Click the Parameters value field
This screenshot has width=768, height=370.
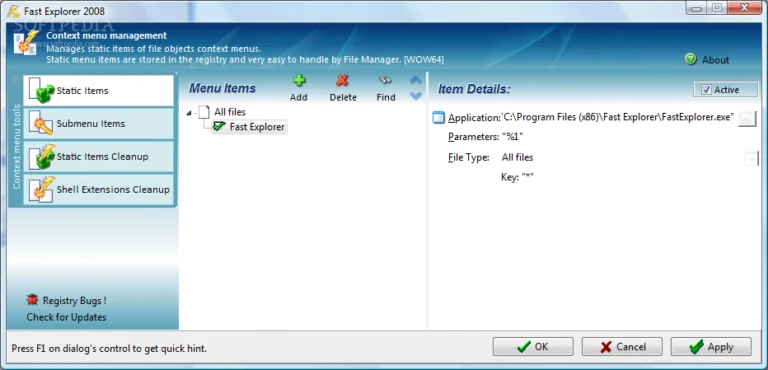pos(513,137)
